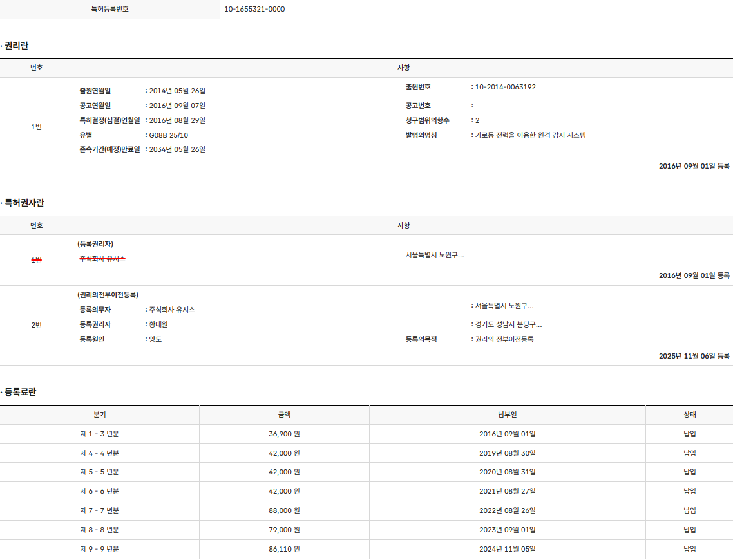The height and width of the screenshot is (560, 733).
Task: Click invention title 가로등 전력을 이용한 원격 감시 시스템
Action: [x=530, y=135]
